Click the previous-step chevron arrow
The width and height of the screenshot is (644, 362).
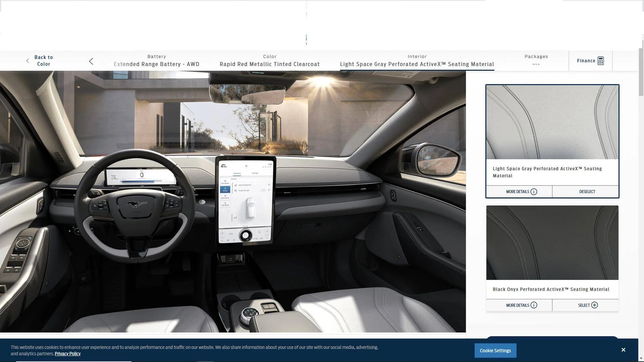point(91,61)
